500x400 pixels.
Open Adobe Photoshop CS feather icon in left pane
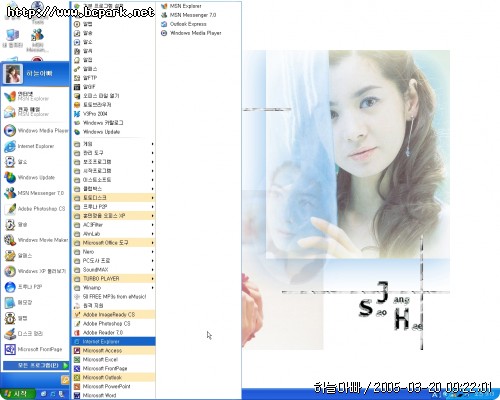click(x=10, y=209)
